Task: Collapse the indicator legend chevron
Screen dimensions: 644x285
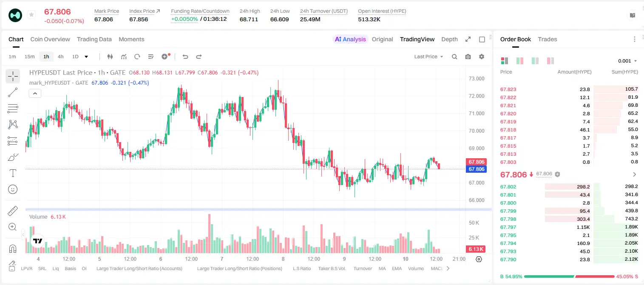Action: coord(35,94)
